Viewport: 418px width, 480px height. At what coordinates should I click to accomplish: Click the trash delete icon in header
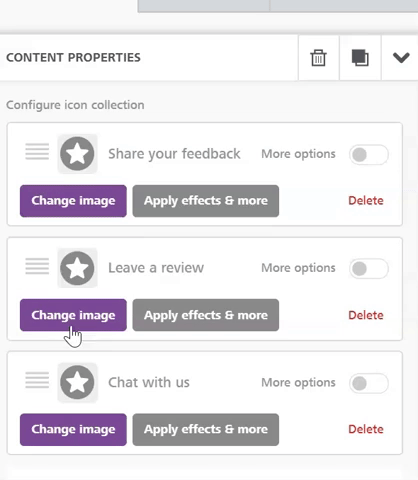tap(318, 58)
